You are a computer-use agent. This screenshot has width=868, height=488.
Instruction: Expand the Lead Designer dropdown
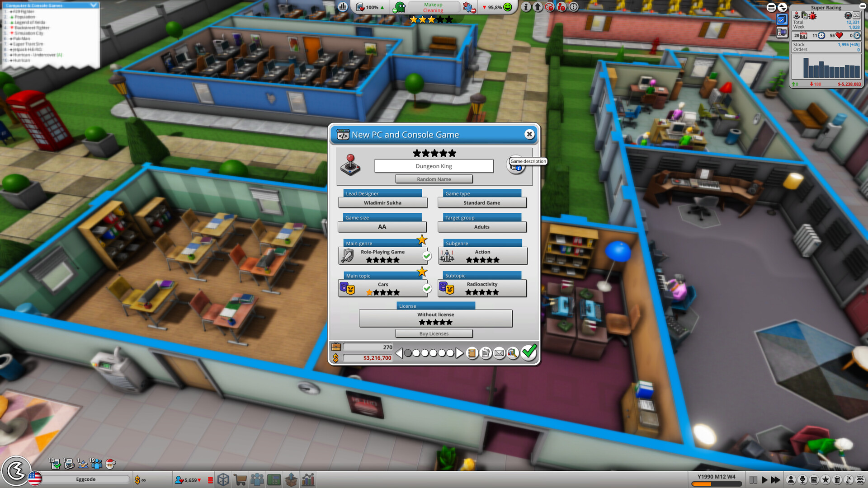pyautogui.click(x=382, y=202)
